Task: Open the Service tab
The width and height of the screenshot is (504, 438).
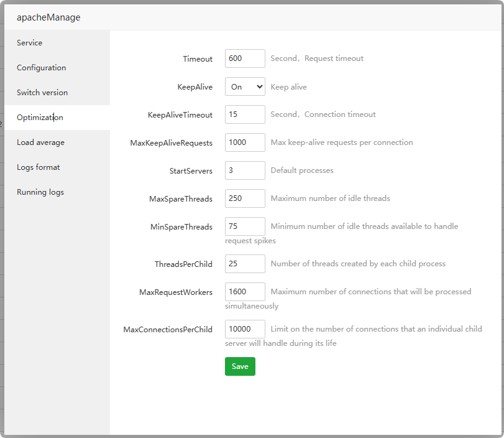Action: coord(30,43)
